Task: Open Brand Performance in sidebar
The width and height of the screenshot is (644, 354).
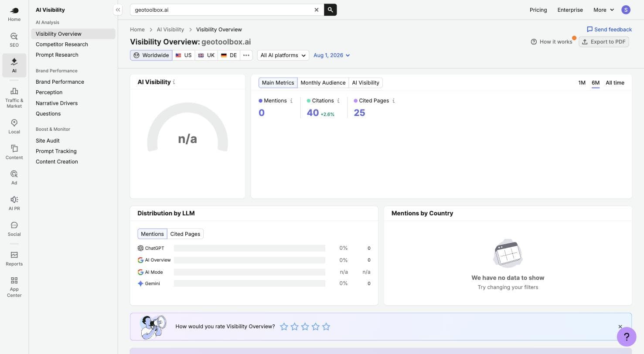Action: point(60,82)
